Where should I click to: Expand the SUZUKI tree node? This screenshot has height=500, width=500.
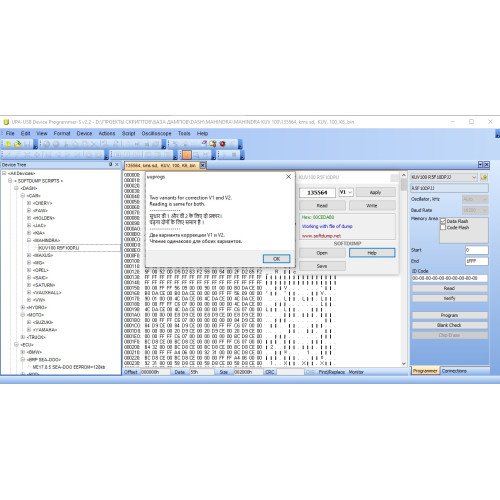29,322
